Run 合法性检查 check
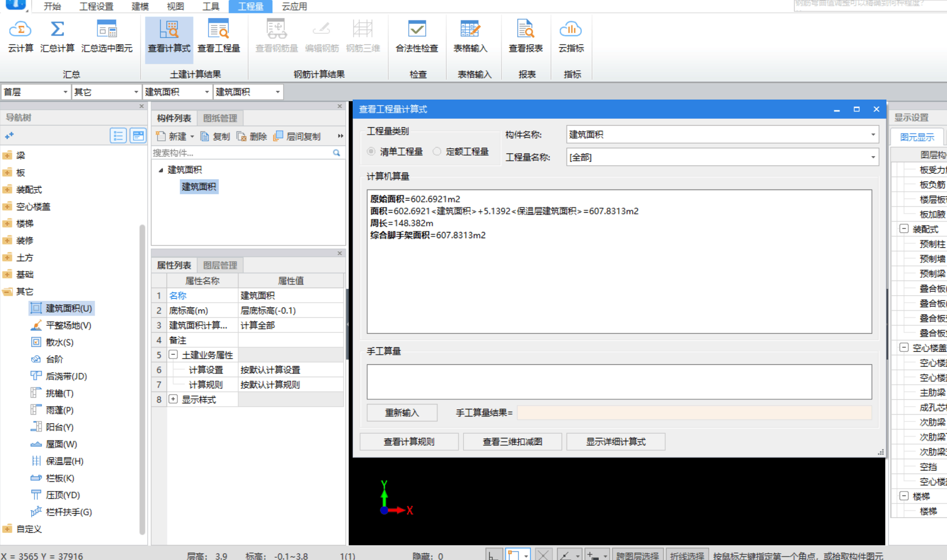947x560 pixels. point(417,37)
